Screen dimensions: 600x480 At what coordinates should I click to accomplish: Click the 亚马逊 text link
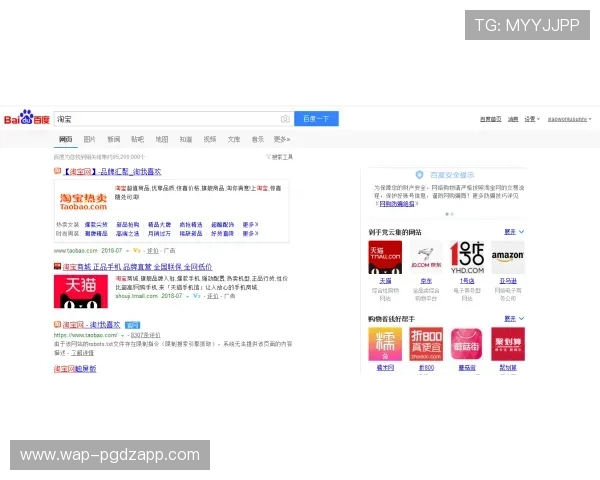point(508,281)
